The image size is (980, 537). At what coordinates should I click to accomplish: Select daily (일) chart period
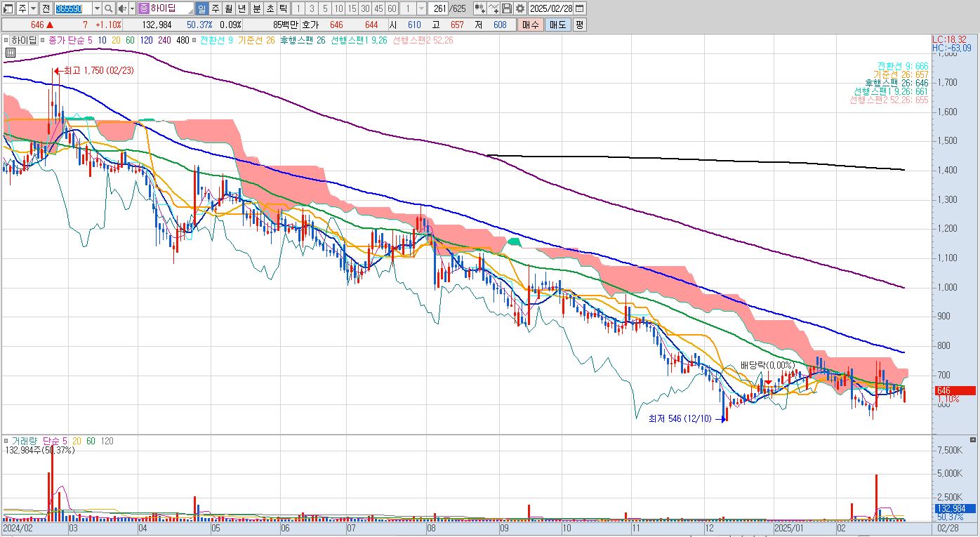point(201,8)
